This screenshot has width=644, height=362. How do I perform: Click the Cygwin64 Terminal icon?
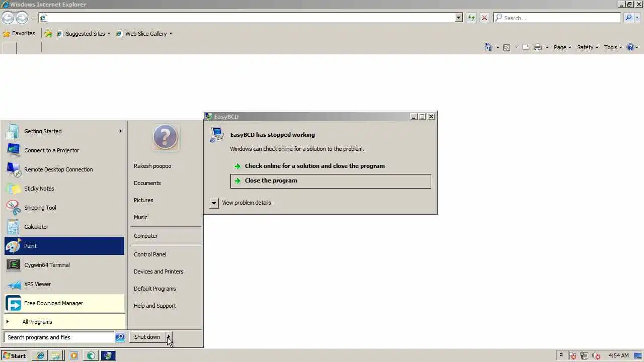[x=13, y=265]
